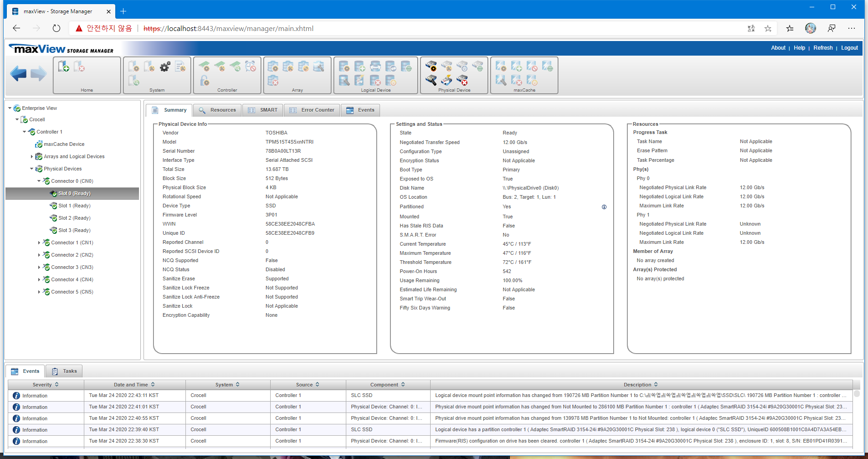
Task: Open the Help link
Action: click(x=799, y=48)
